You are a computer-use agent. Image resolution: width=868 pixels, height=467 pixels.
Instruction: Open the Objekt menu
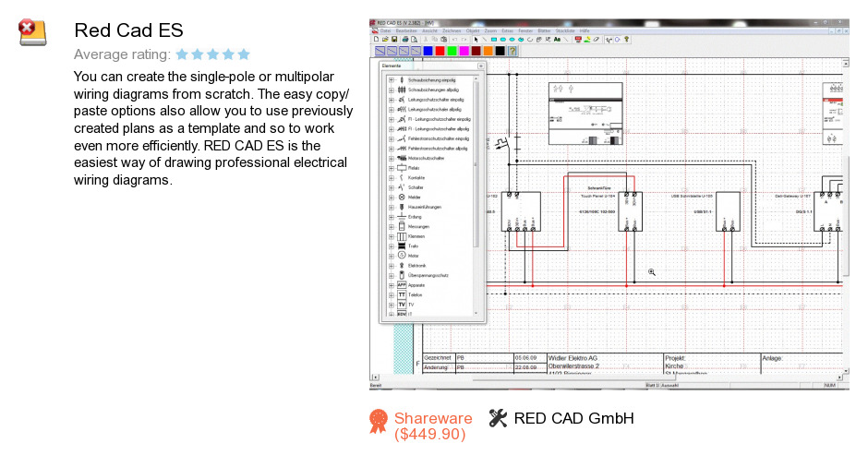click(x=473, y=31)
